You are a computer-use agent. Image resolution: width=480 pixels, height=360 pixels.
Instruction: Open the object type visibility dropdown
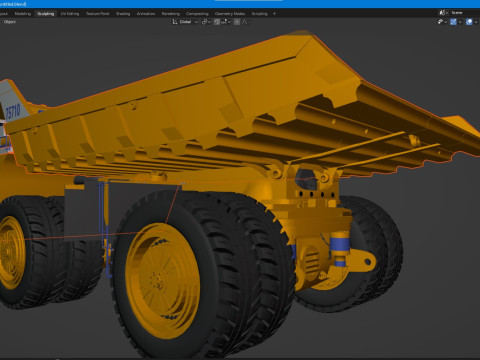pyautogui.click(x=442, y=22)
